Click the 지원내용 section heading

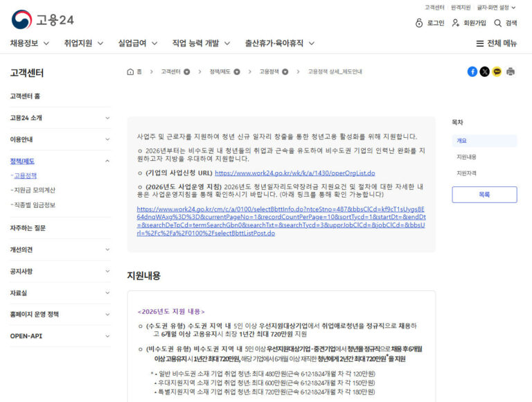[x=144, y=275]
